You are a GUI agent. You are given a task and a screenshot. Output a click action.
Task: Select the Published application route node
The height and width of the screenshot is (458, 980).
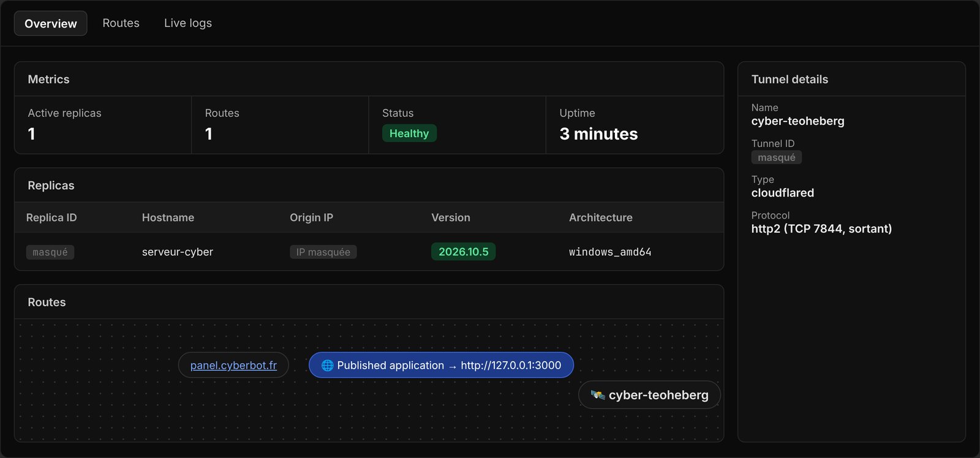click(x=441, y=365)
